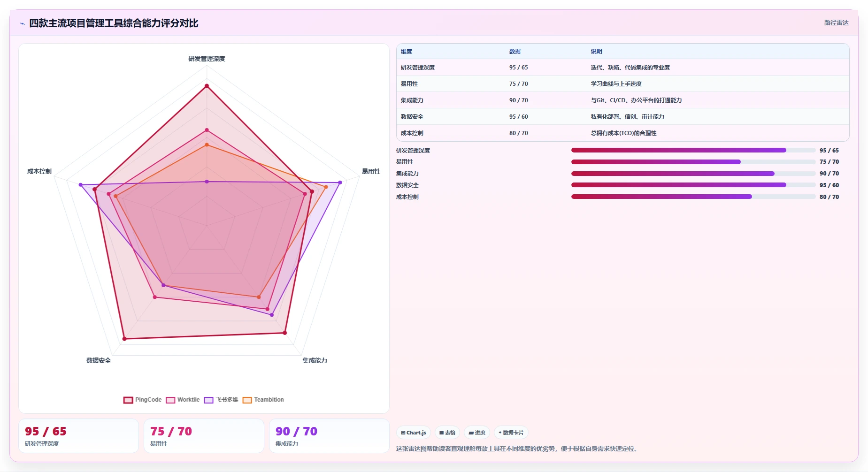
Task: Select the 集成能力 table row
Action: tap(623, 100)
